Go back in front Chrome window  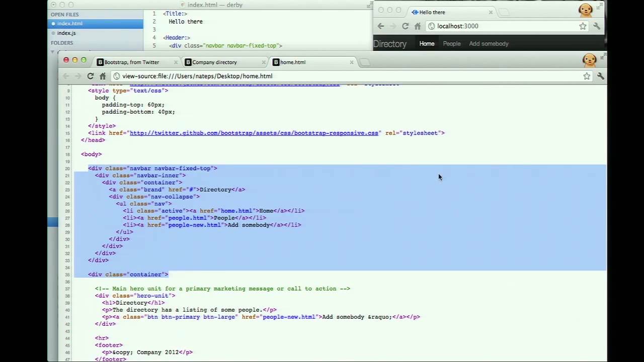[x=66, y=76]
